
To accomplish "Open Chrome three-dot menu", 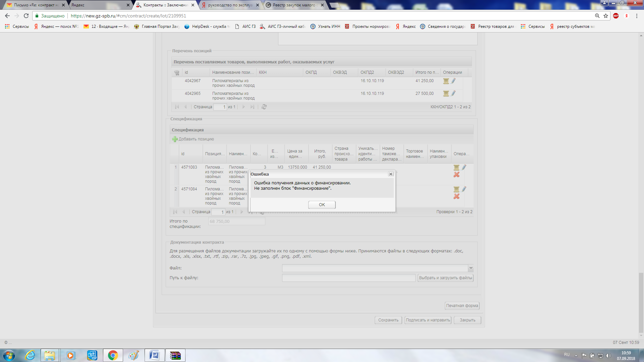I will click(x=637, y=16).
